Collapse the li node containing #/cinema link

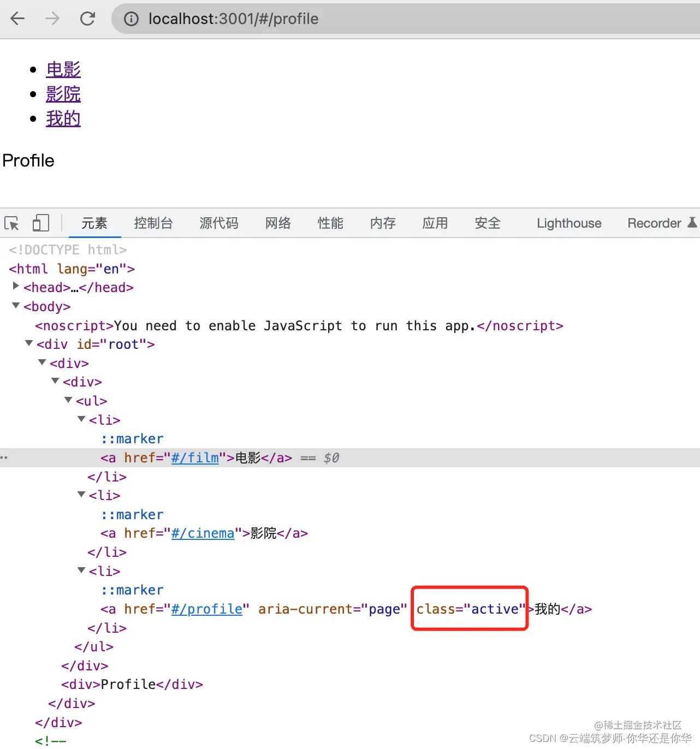(81, 495)
